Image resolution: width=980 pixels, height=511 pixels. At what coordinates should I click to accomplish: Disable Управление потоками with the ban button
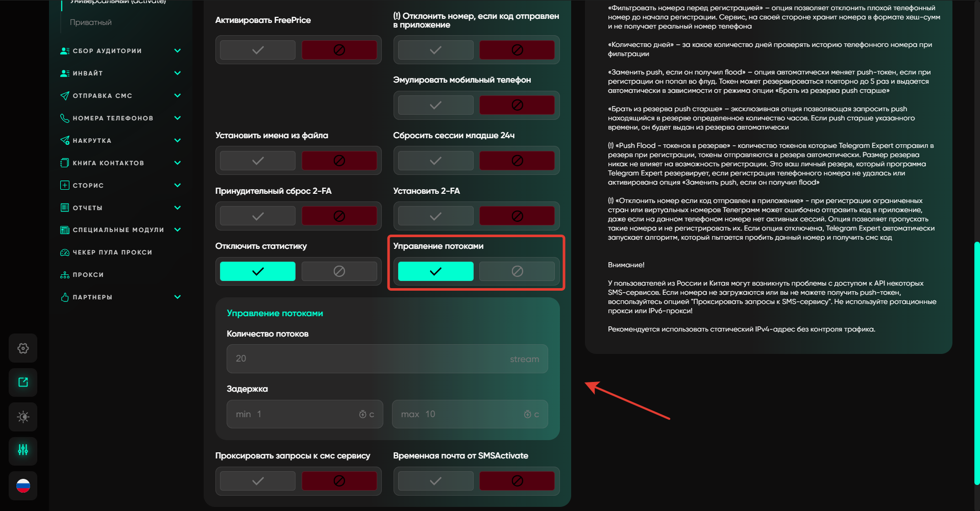pos(517,271)
